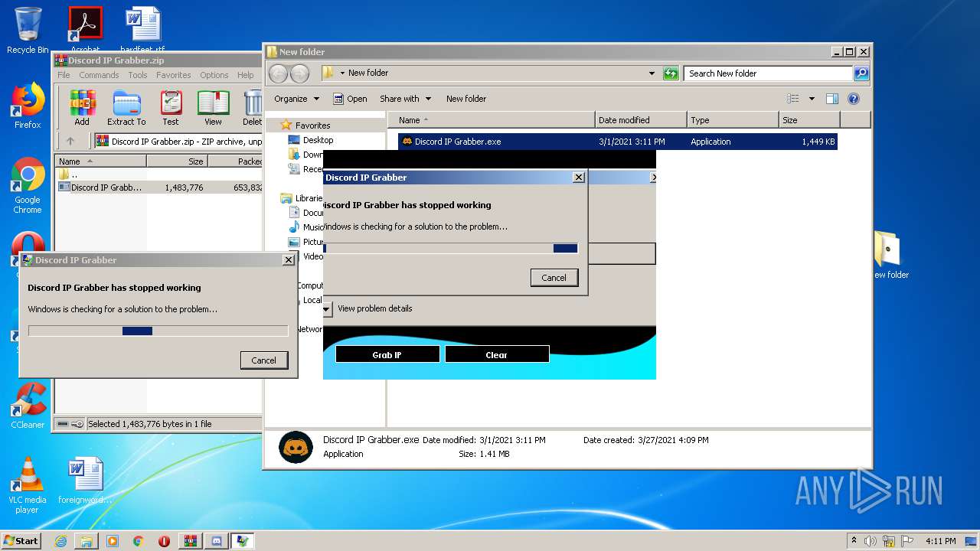Click volume icon in system tray

(871, 541)
